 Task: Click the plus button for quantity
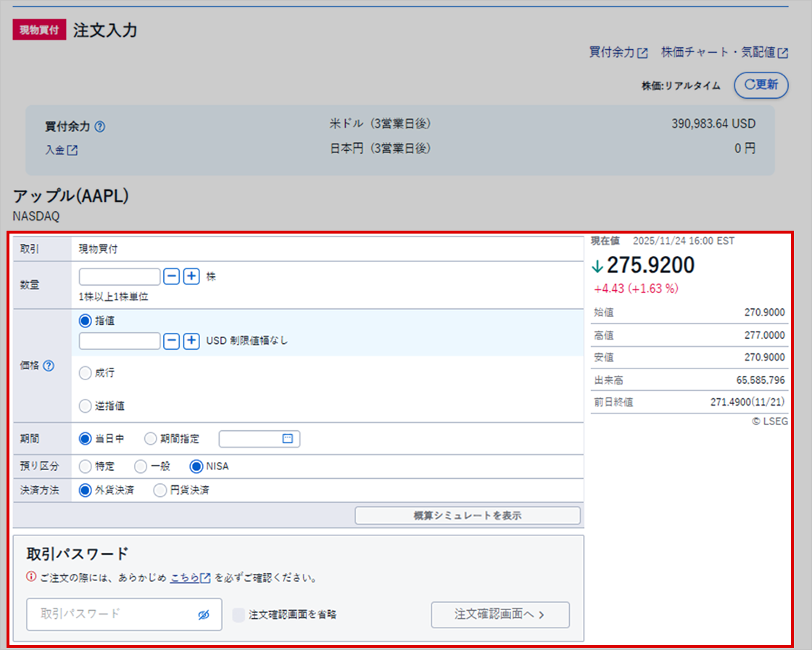pyautogui.click(x=191, y=276)
